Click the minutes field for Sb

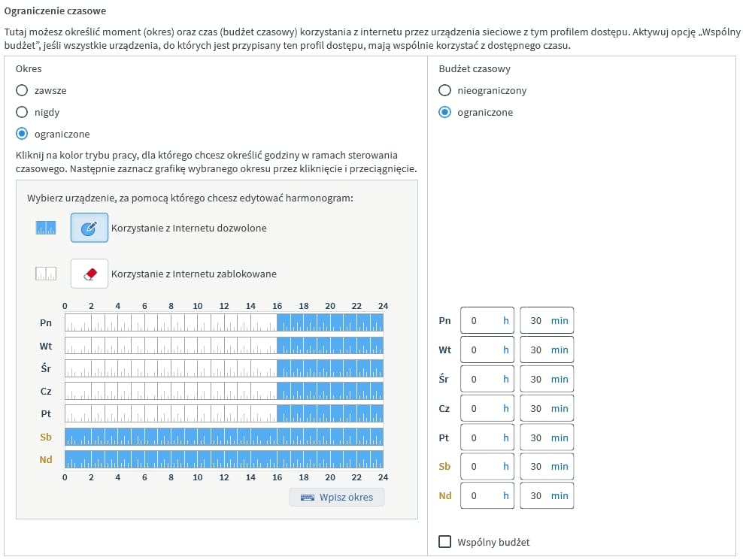pos(546,467)
